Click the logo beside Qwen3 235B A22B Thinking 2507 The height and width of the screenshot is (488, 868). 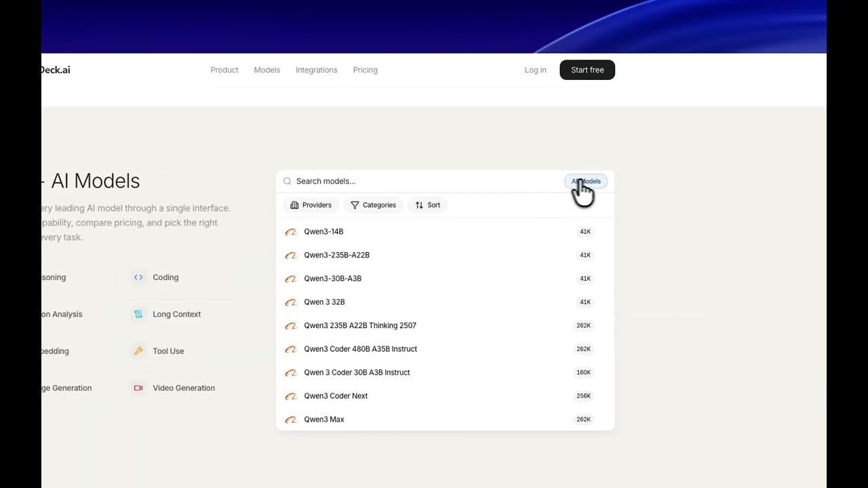[291, 326]
